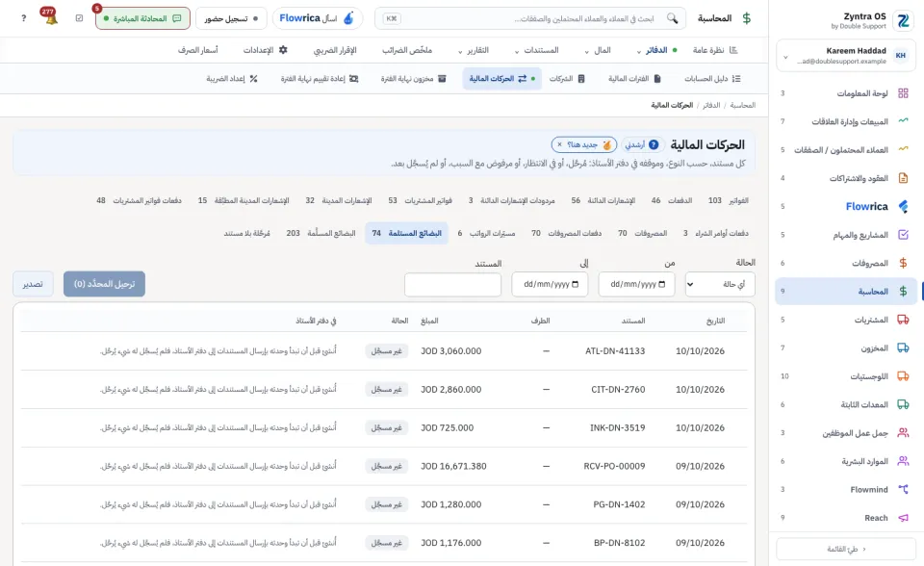Expand the الدفاتر menu
This screenshot has width=924, height=566.
pyautogui.click(x=655, y=50)
